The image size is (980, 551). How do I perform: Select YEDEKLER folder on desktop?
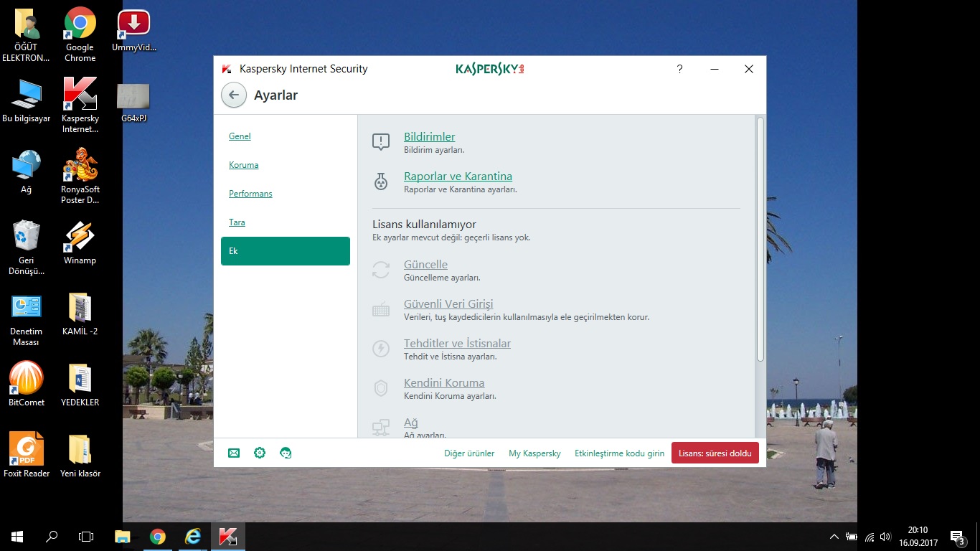pos(80,385)
